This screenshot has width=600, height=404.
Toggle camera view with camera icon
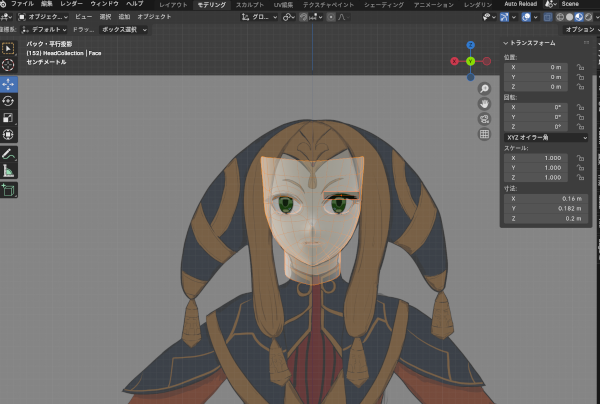pos(484,118)
